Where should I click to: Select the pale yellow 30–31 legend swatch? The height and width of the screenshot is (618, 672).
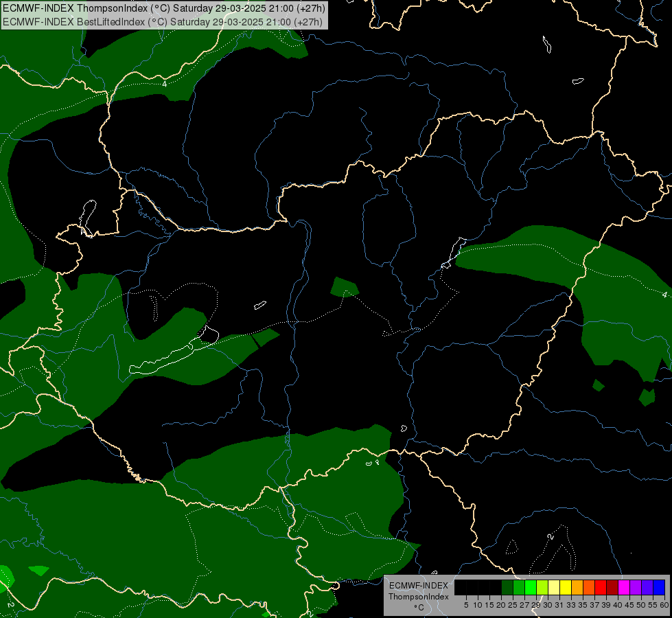pyautogui.click(x=554, y=587)
